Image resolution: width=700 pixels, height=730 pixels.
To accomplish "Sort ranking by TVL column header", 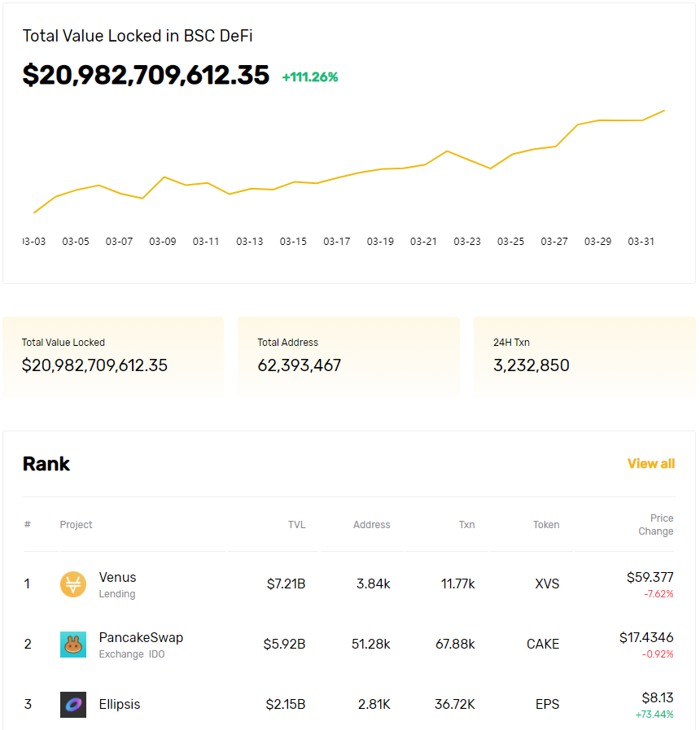I will pyautogui.click(x=296, y=525).
